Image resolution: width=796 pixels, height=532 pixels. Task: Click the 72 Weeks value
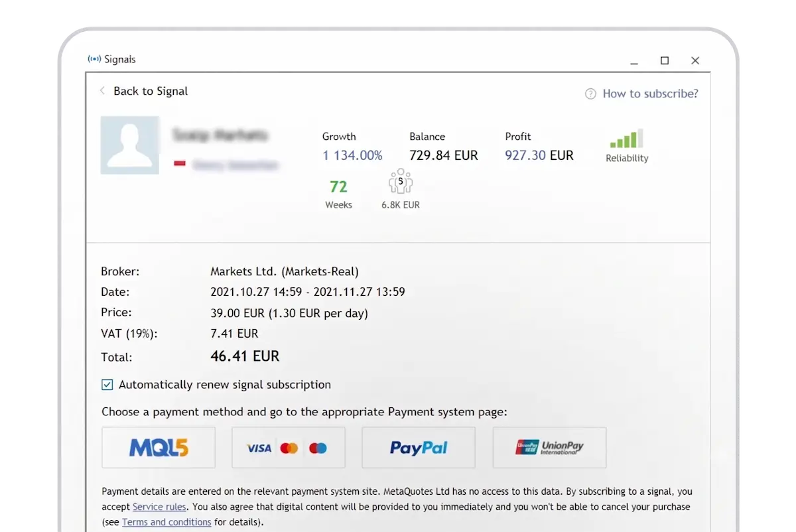(338, 186)
